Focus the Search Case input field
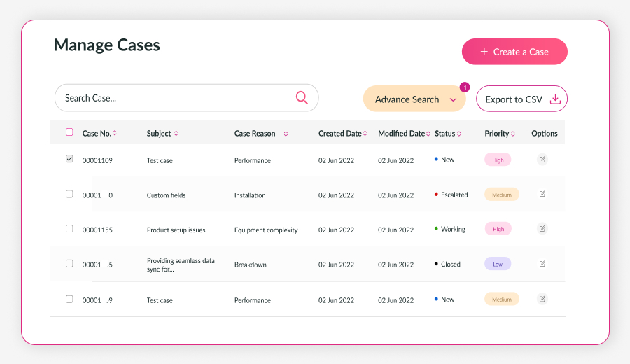The width and height of the screenshot is (630, 364). pyautogui.click(x=175, y=98)
